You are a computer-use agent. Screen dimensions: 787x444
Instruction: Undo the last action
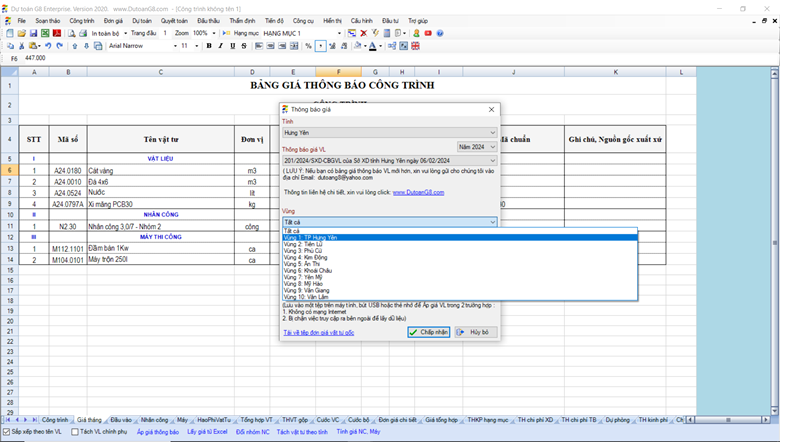48,46
